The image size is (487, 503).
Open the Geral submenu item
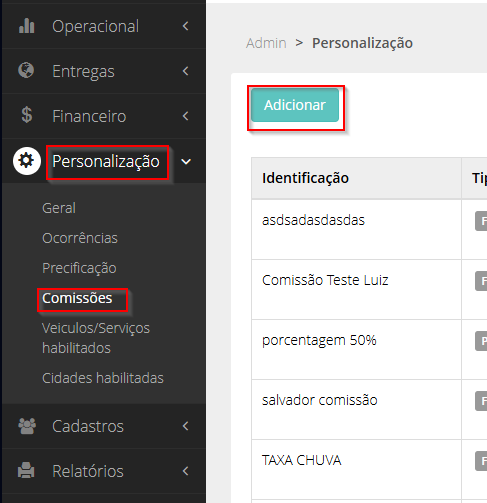click(x=59, y=208)
